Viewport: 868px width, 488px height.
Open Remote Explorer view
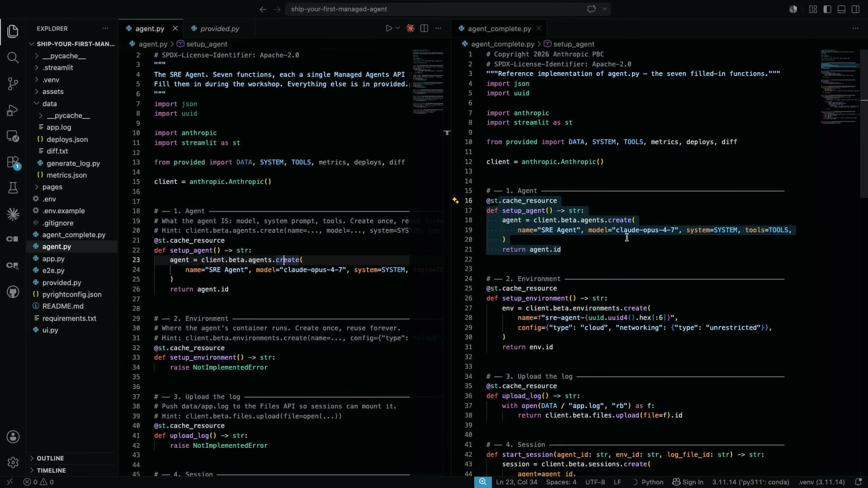pyautogui.click(x=13, y=136)
